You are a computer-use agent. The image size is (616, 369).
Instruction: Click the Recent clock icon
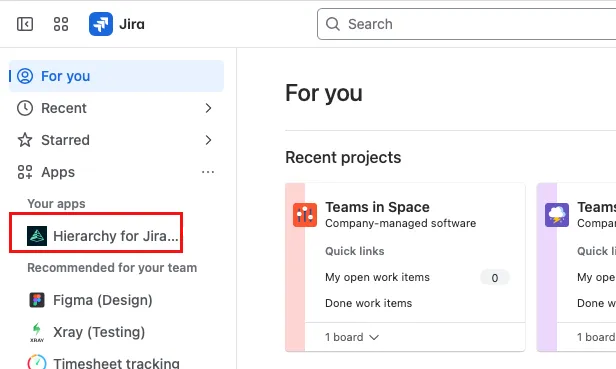(x=25, y=108)
